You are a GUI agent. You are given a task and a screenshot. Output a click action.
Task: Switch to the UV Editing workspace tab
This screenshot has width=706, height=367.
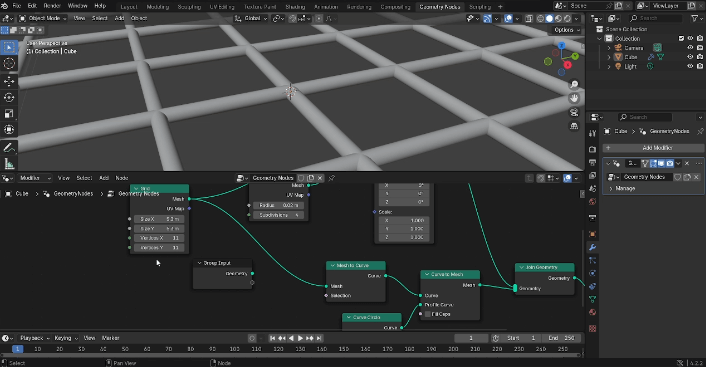tap(222, 7)
